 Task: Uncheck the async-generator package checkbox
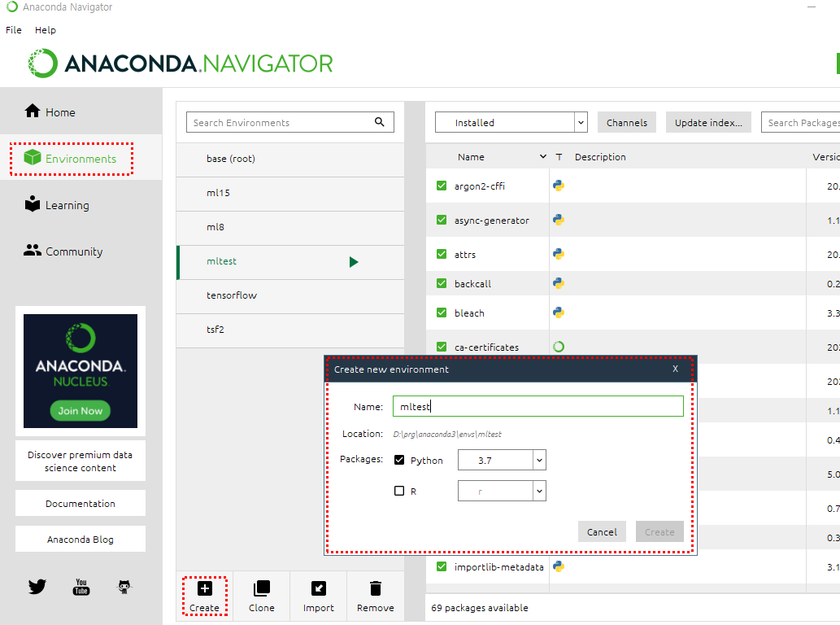click(442, 220)
